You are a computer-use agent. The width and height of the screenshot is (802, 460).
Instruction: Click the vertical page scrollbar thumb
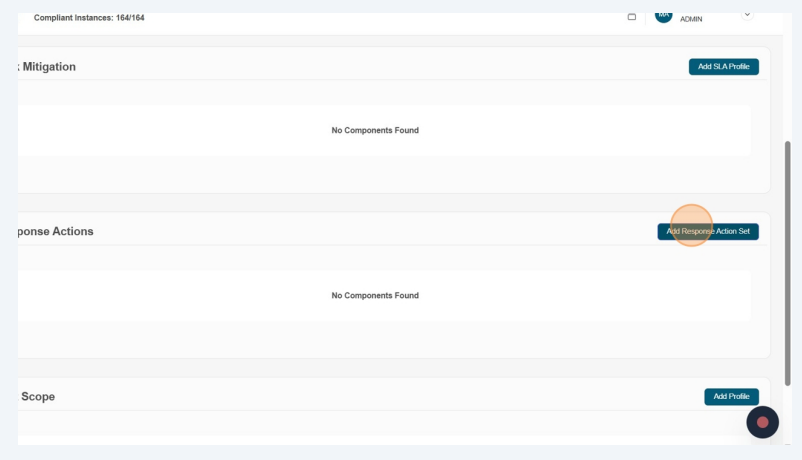[x=787, y=260]
